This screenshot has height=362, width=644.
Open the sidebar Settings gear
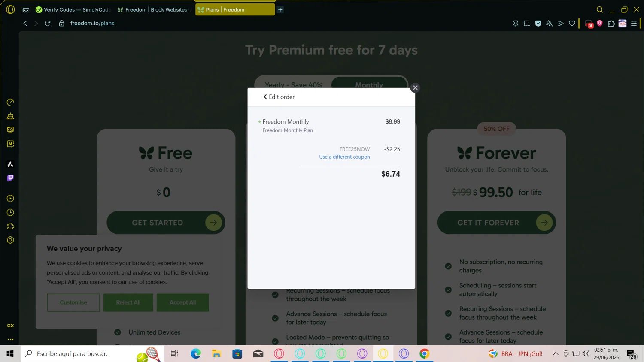(x=10, y=240)
